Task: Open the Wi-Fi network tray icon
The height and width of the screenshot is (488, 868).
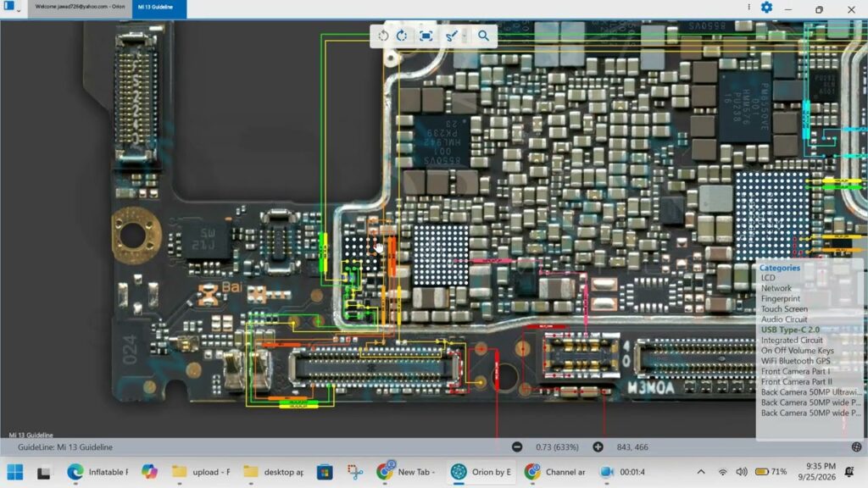Action: point(722,472)
